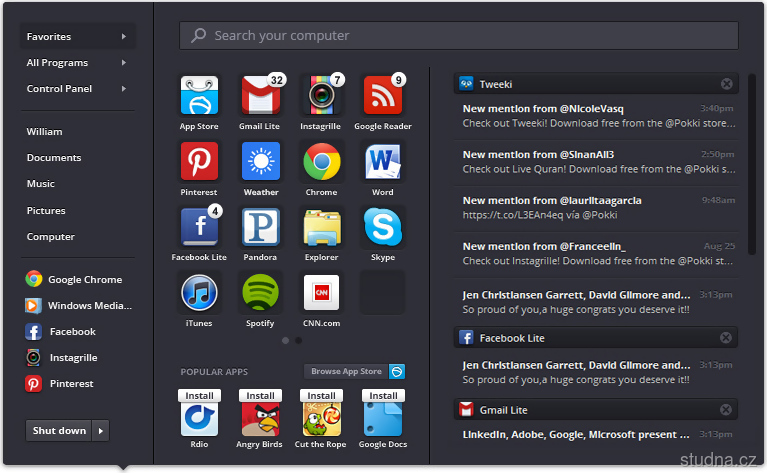Dismiss the Facebook Lite notification group
Image resolution: width=767 pixels, height=473 pixels.
[x=726, y=338]
